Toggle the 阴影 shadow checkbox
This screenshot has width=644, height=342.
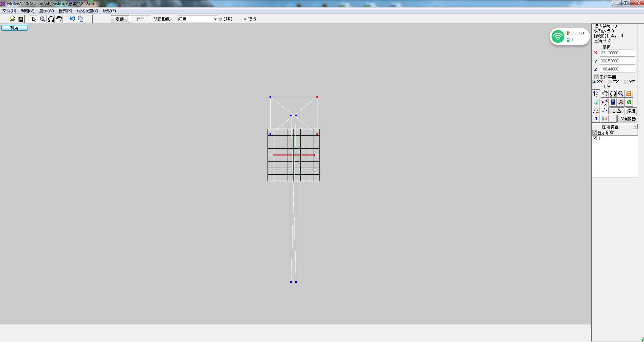[221, 19]
